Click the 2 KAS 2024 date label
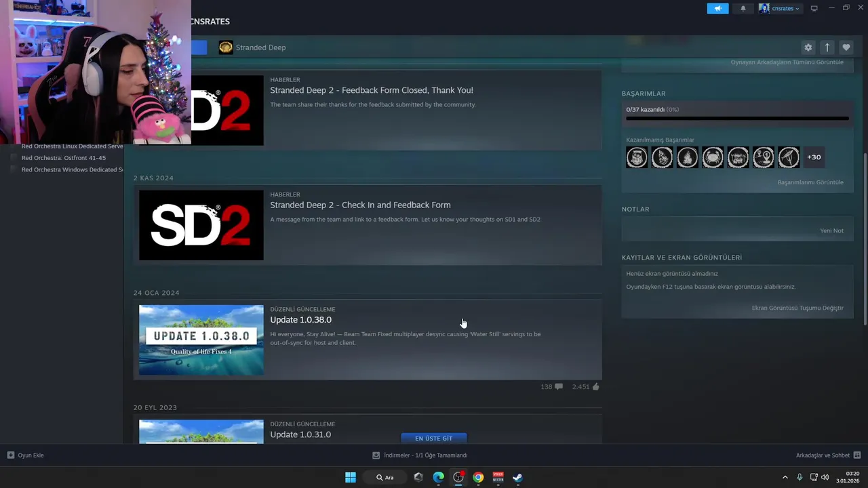The height and width of the screenshot is (488, 868). tap(153, 178)
